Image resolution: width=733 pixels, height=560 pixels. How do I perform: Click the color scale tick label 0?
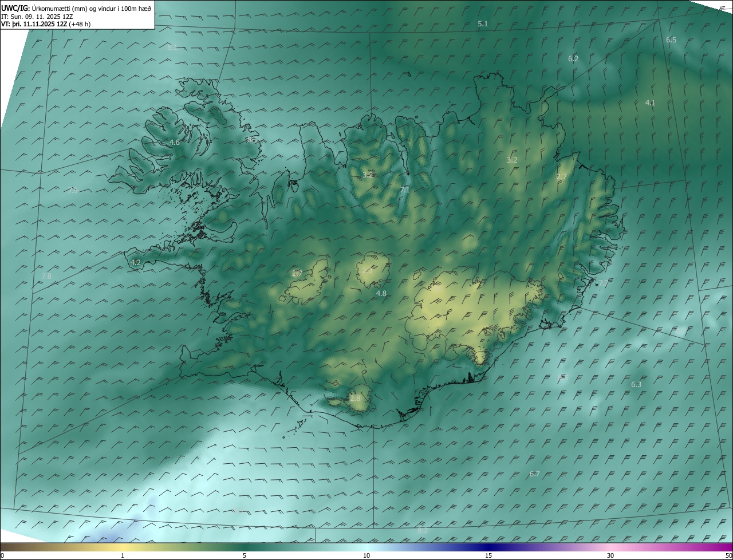[2, 555]
